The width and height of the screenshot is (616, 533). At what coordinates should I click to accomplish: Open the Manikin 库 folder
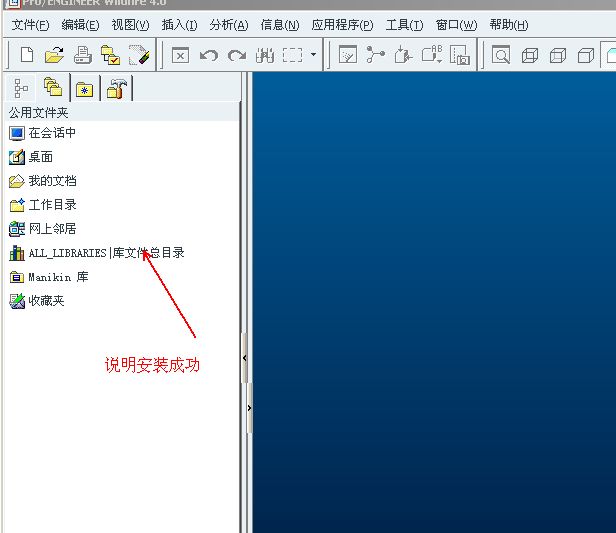click(x=59, y=277)
